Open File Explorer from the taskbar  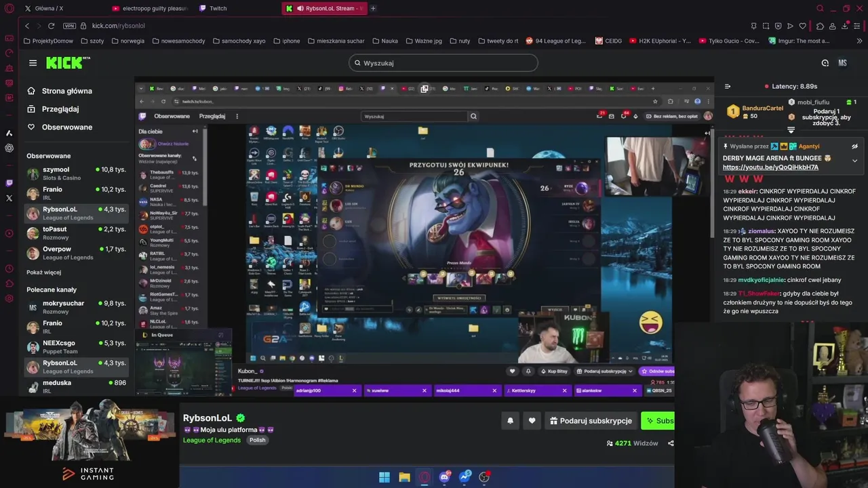(404, 477)
